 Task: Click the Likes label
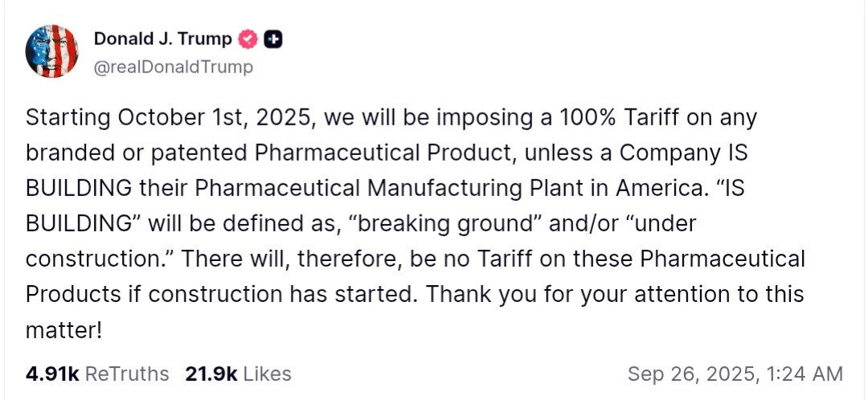coord(267,373)
